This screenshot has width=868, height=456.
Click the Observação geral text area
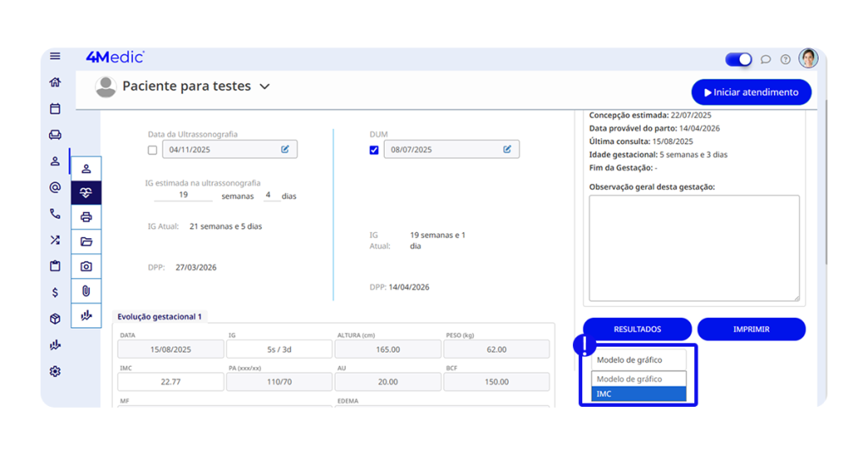(x=693, y=247)
